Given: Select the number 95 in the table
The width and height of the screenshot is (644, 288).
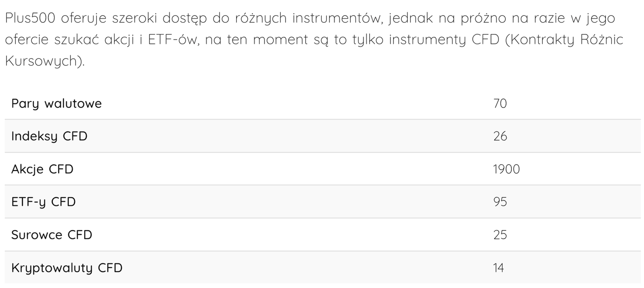Looking at the screenshot, I should pyautogui.click(x=500, y=202).
